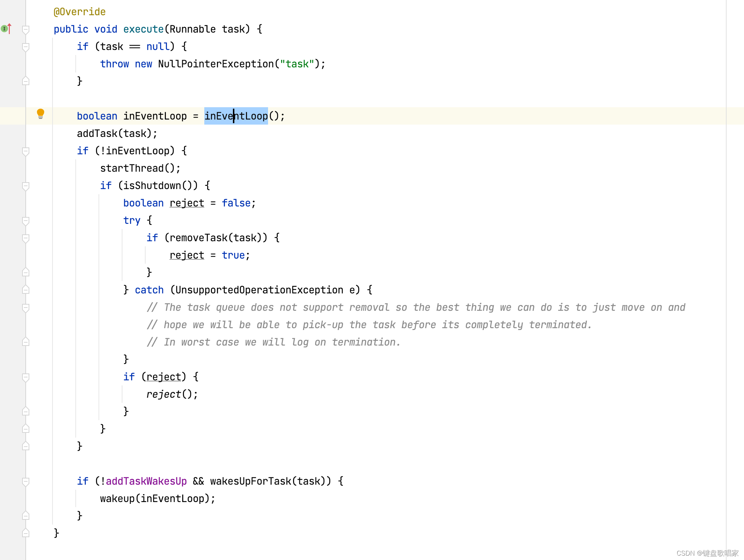Click the yellow intention lightbulb icon

click(41, 114)
